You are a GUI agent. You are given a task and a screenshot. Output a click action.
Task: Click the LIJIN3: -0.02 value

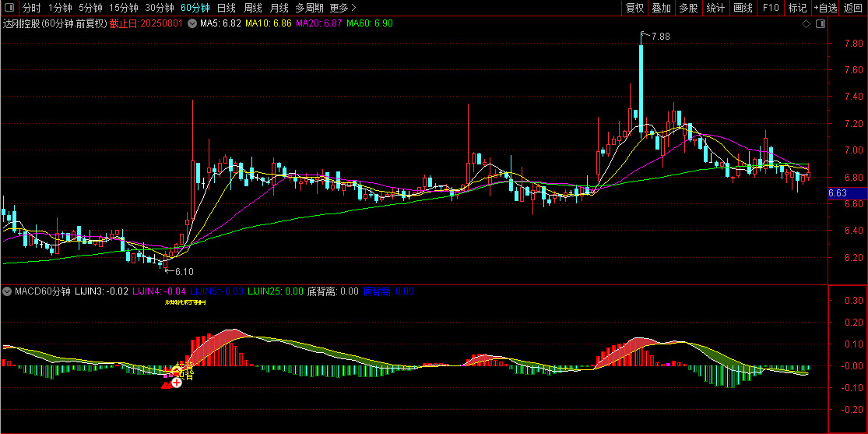tap(101, 291)
